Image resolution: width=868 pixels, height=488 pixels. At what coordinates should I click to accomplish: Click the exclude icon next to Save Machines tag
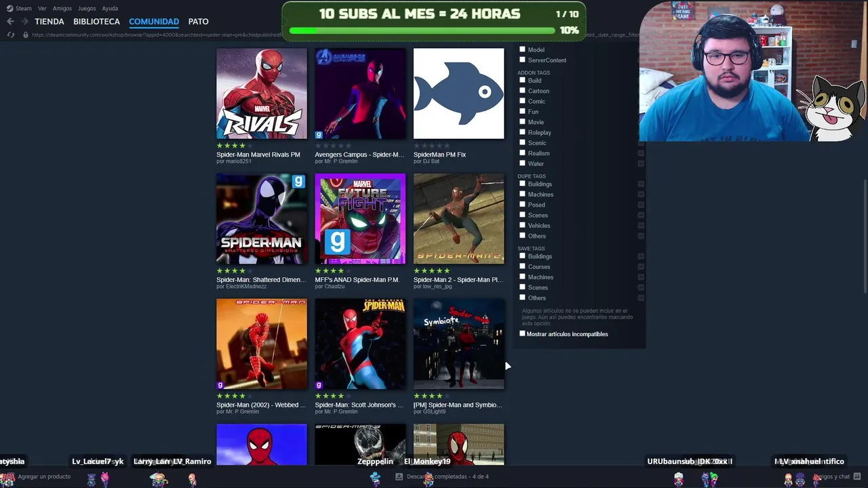[641, 277]
